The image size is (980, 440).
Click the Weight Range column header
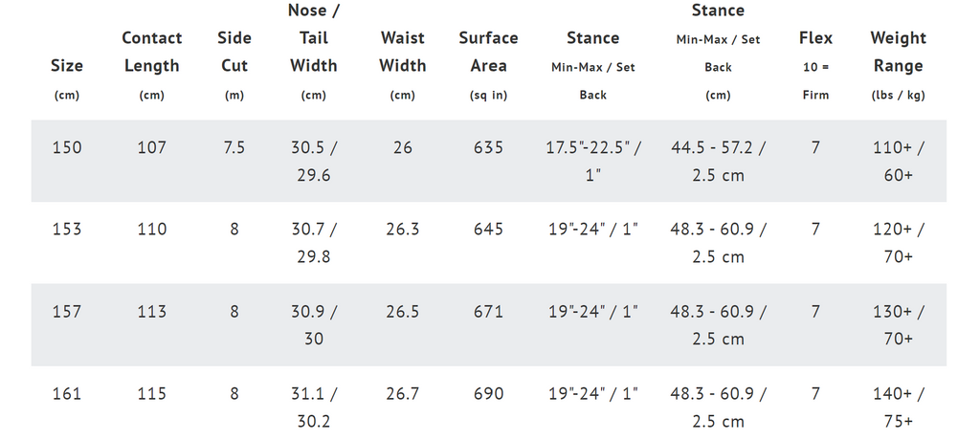click(898, 66)
